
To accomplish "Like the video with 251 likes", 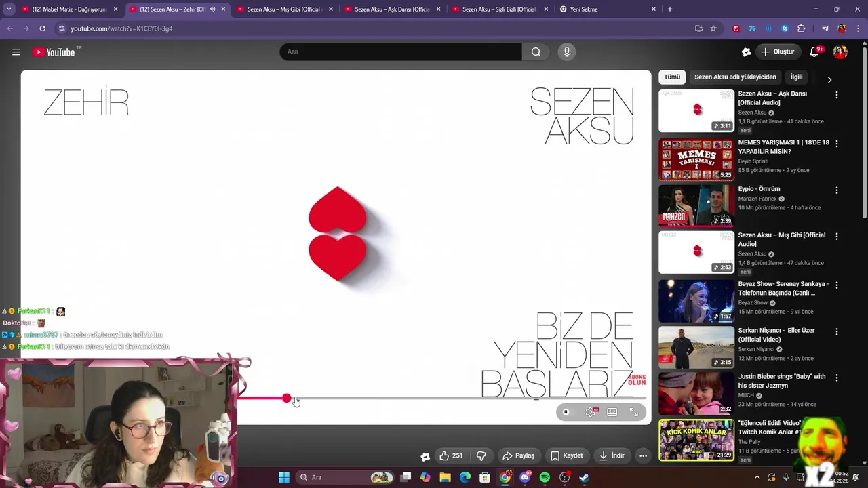I will tap(451, 455).
